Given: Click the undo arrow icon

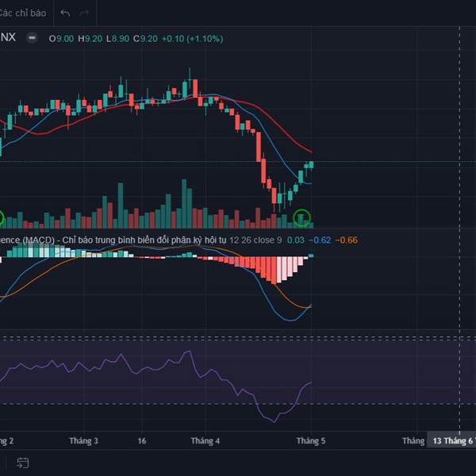Looking at the screenshot, I should pyautogui.click(x=65, y=13).
